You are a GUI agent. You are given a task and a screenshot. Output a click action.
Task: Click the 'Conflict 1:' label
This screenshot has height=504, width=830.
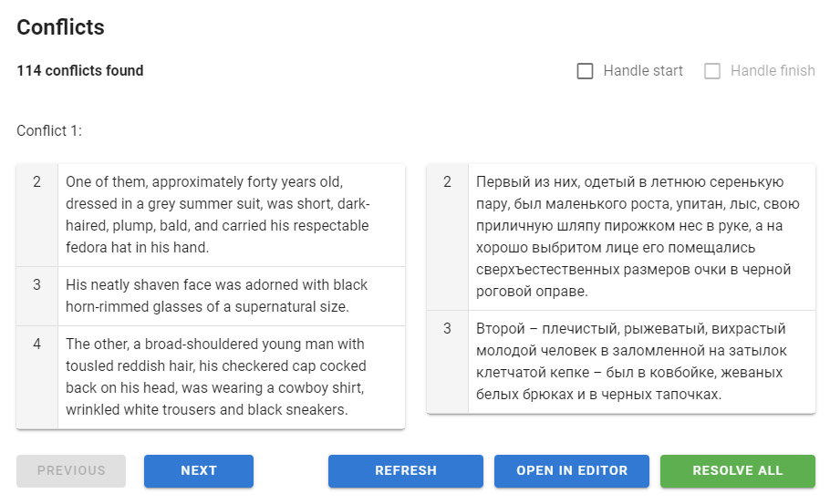[x=49, y=131]
